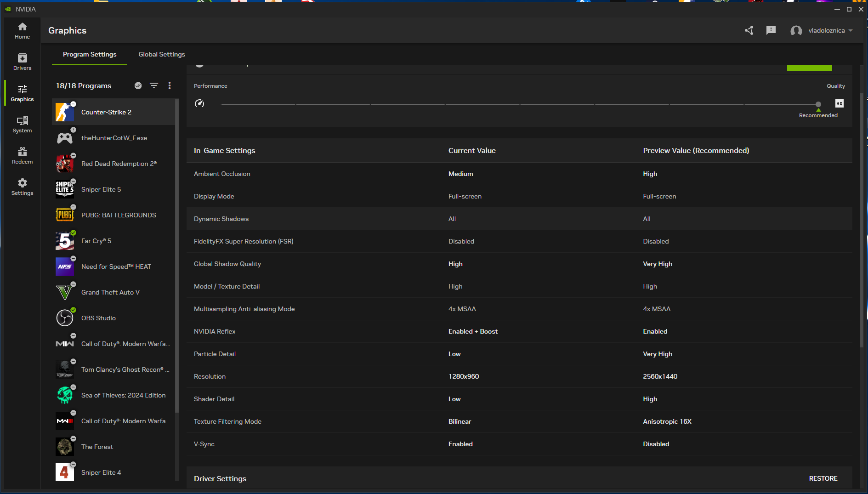Image resolution: width=868 pixels, height=494 pixels.
Task: Click the V-Sync setting row
Action: [x=519, y=444]
